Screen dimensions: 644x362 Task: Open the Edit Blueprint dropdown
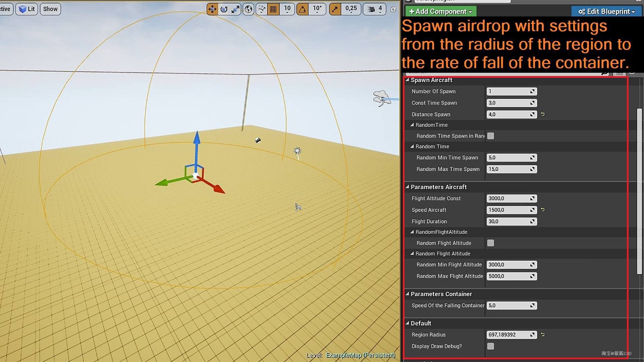pos(606,11)
